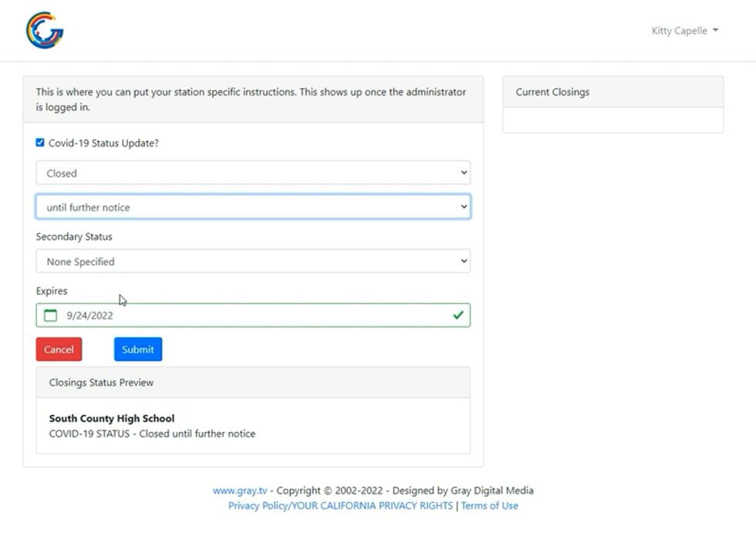
Task: Select South County High School preview title
Action: tap(112, 418)
